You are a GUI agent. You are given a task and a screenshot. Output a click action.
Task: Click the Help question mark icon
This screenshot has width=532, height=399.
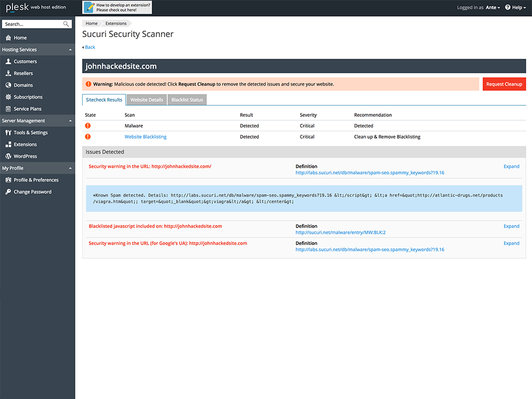point(508,7)
